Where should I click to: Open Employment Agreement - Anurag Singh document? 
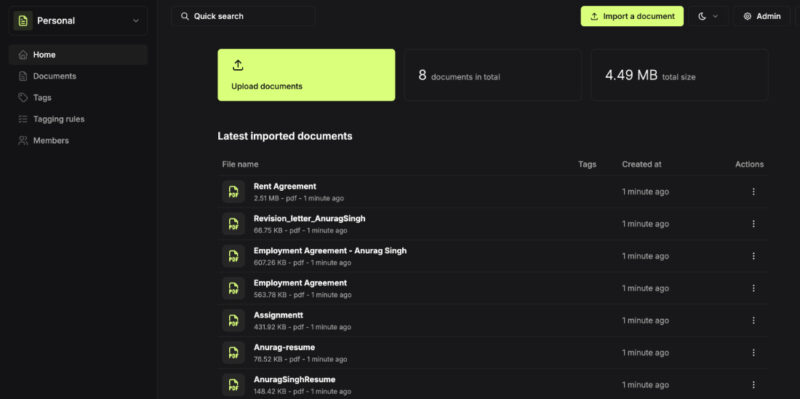(x=330, y=251)
